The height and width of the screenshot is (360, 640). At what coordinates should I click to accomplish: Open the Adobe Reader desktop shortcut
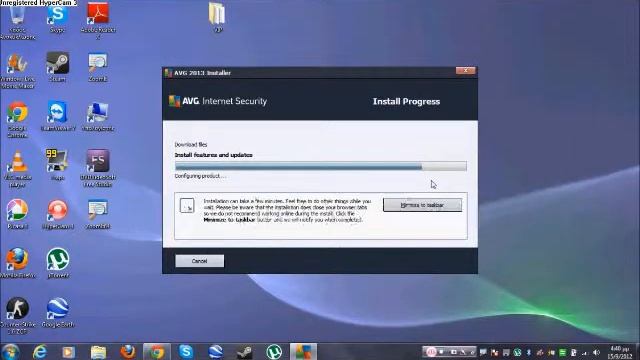point(98,20)
